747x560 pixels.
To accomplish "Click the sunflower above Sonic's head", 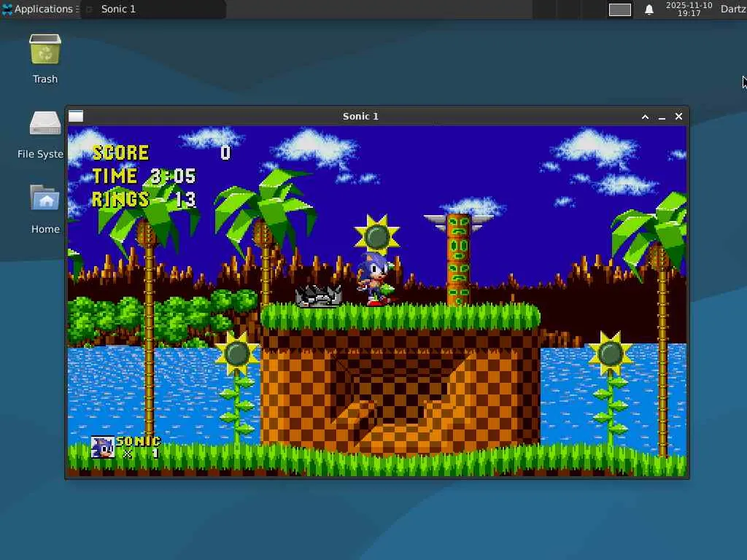I will [377, 236].
